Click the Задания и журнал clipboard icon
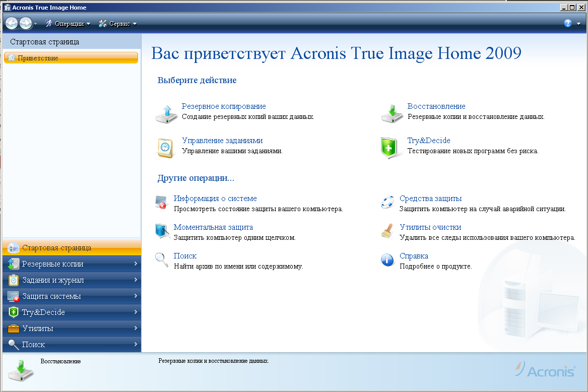The width and height of the screenshot is (588, 392). pyautogui.click(x=13, y=280)
